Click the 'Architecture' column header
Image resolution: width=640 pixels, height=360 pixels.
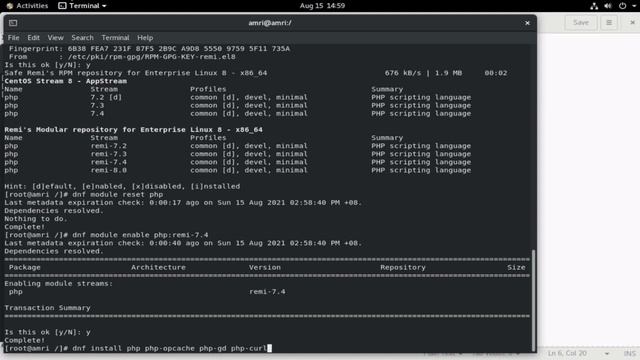(x=158, y=267)
